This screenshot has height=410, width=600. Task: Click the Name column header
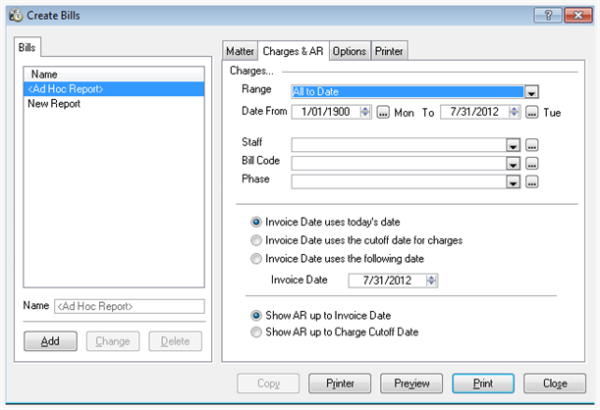click(114, 74)
